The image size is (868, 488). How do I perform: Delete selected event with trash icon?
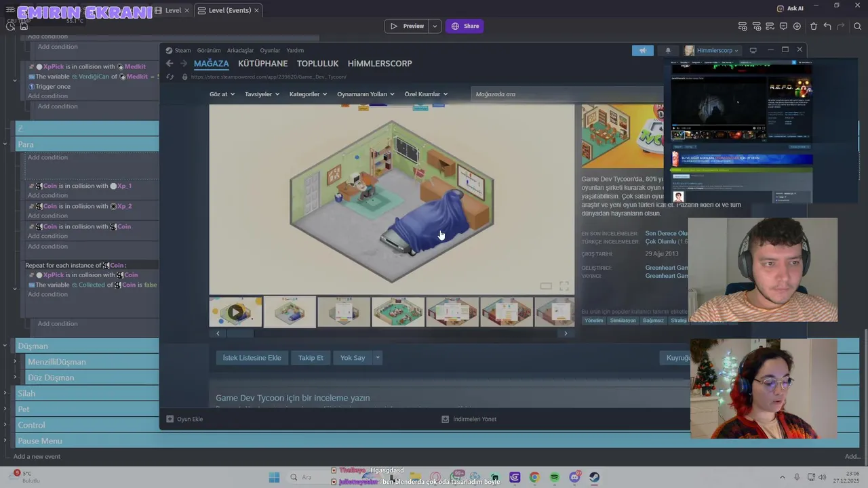pos(814,26)
